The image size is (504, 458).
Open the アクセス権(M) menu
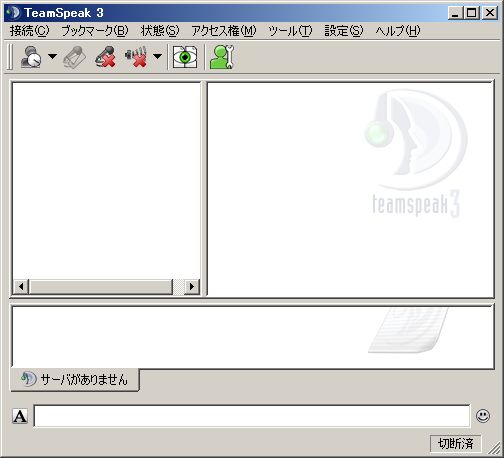224,31
